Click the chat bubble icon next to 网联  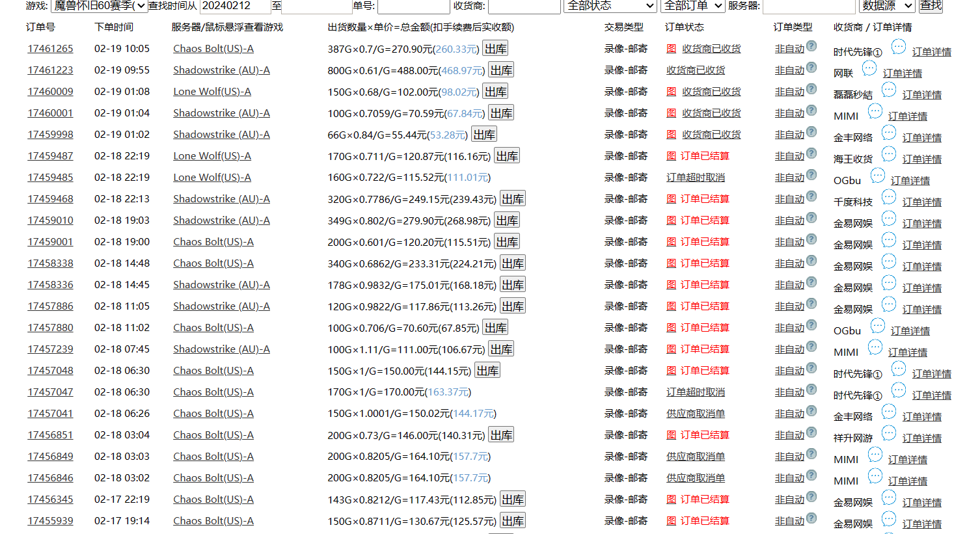pyautogui.click(x=869, y=68)
